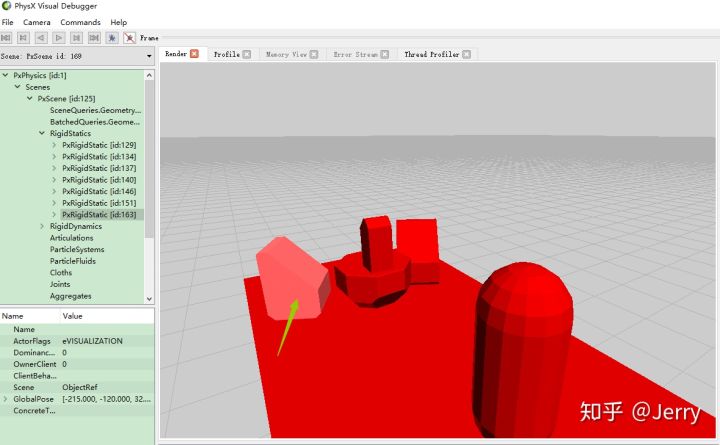Viewport: 720px width, 445px height.
Task: Expand PxRigidStatic [id:137]
Action: pos(54,168)
